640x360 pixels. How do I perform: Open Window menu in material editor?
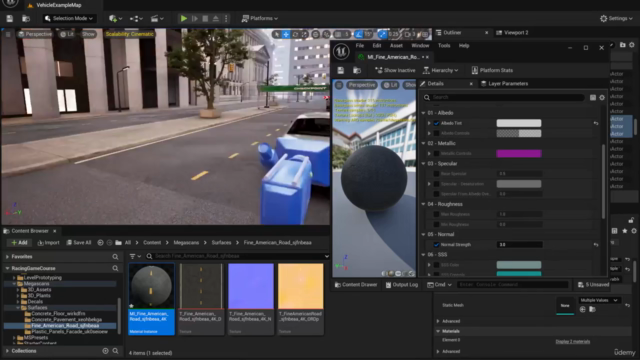coord(420,46)
